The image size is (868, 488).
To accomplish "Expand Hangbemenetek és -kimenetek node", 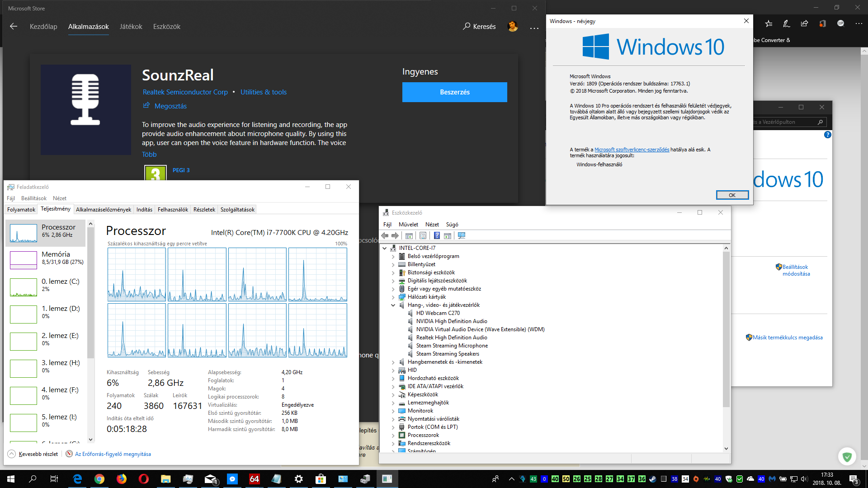I will (393, 362).
